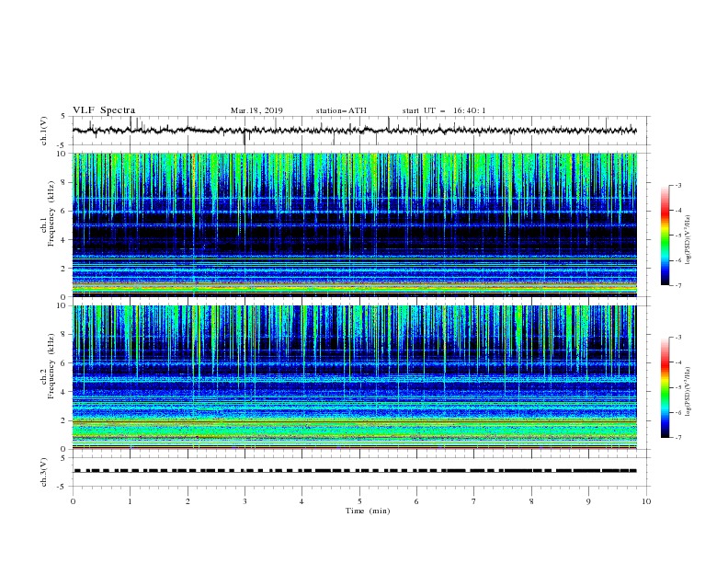The image size is (728, 563).
Task: Click the ch.2 spectrogram panel
Action: coord(355,377)
